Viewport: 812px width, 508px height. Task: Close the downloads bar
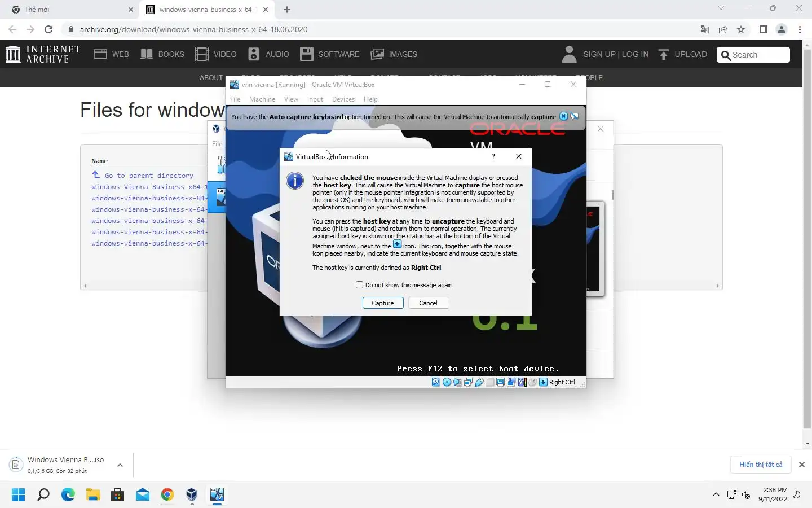802,465
